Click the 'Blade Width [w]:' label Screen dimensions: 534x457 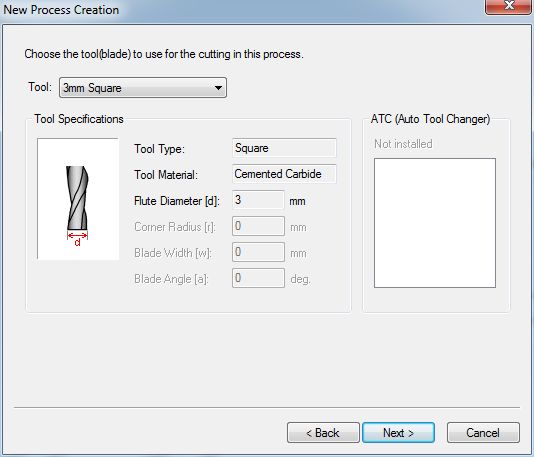click(x=173, y=253)
